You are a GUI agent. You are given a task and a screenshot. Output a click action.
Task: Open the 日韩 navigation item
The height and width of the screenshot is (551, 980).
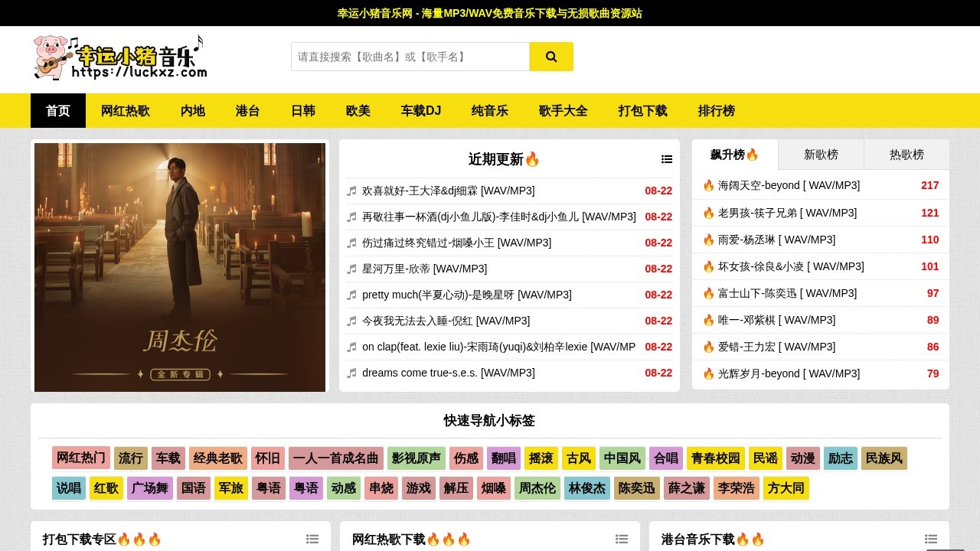303,111
